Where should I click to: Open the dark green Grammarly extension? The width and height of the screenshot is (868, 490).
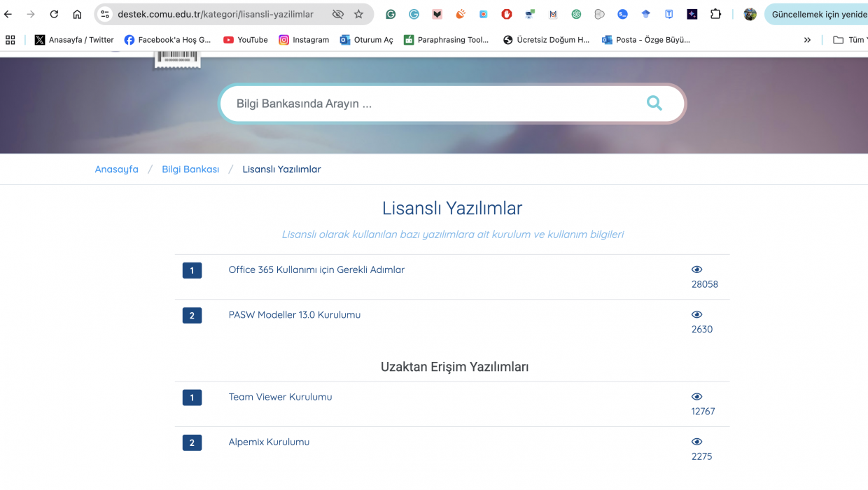point(391,14)
